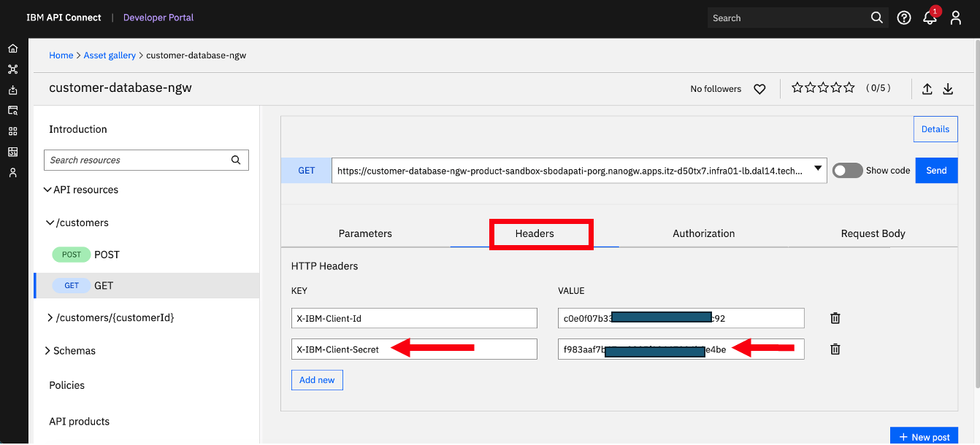The width and height of the screenshot is (980, 445).
Task: Edit the X-IBM-Client-Id key field
Action: (414, 318)
